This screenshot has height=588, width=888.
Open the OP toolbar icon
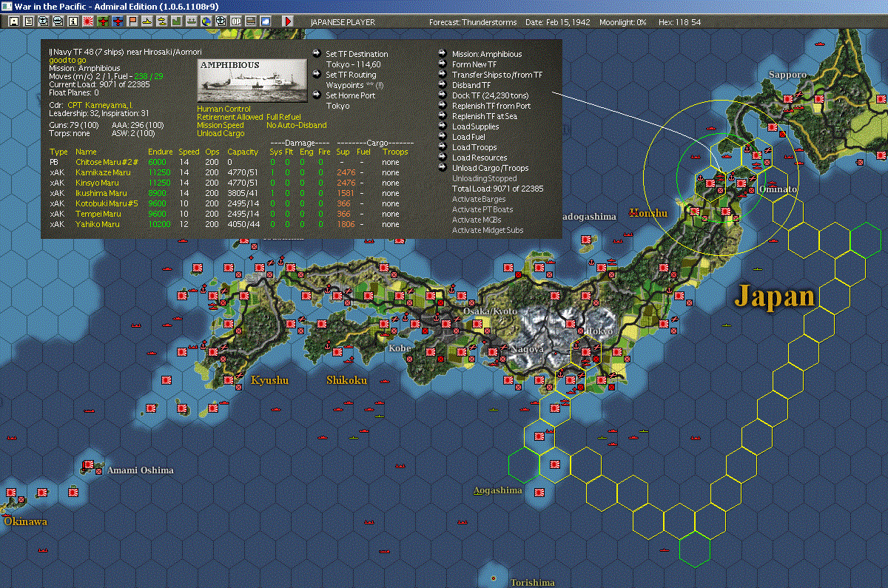coord(235,21)
